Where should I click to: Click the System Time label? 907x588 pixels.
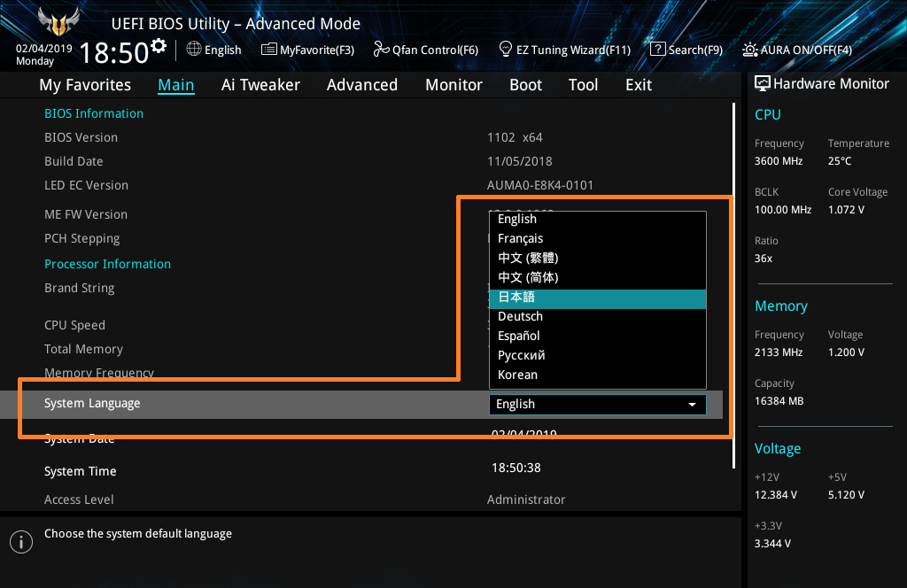(80, 471)
